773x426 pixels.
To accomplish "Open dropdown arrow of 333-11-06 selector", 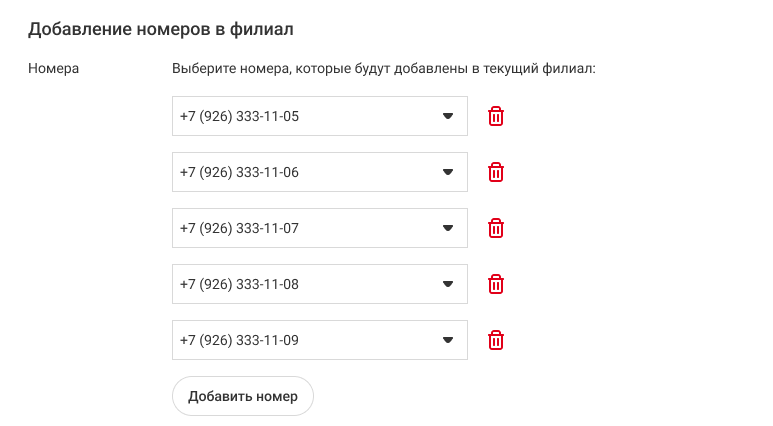I will pos(448,172).
